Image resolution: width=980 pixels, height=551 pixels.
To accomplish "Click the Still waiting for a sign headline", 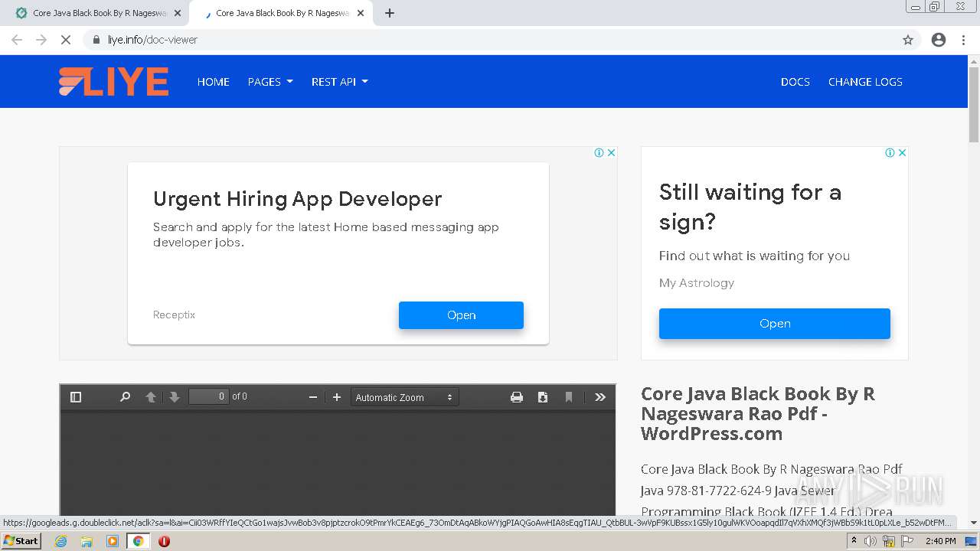I will 750,207.
